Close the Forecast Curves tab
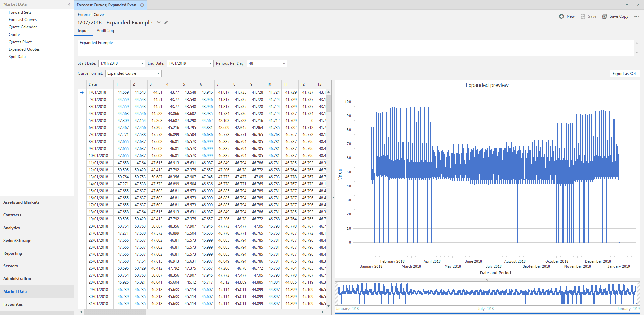 click(142, 5)
